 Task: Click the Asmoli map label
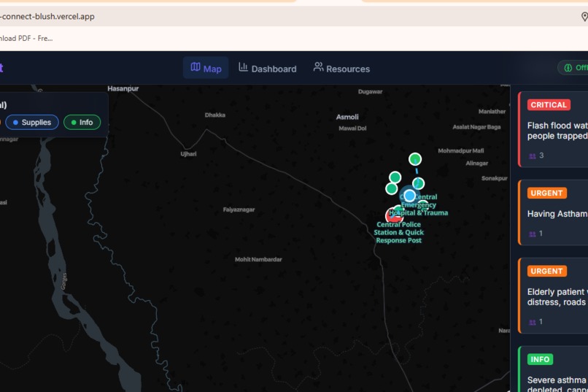347,117
